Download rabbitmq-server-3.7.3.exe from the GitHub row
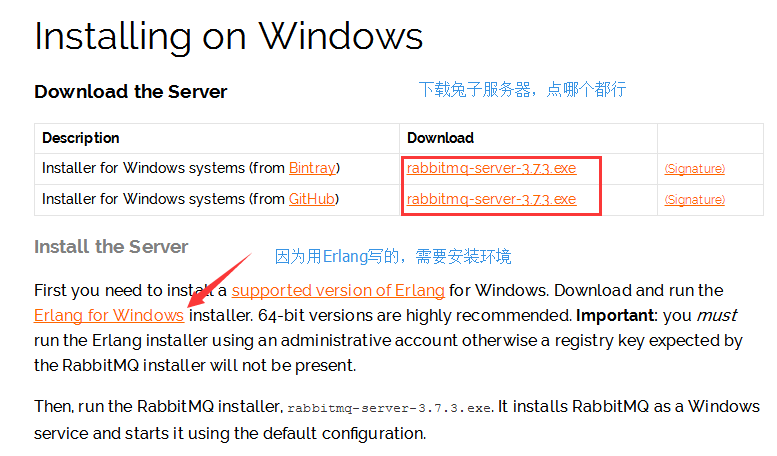This screenshot has height=456, width=777. click(x=491, y=199)
